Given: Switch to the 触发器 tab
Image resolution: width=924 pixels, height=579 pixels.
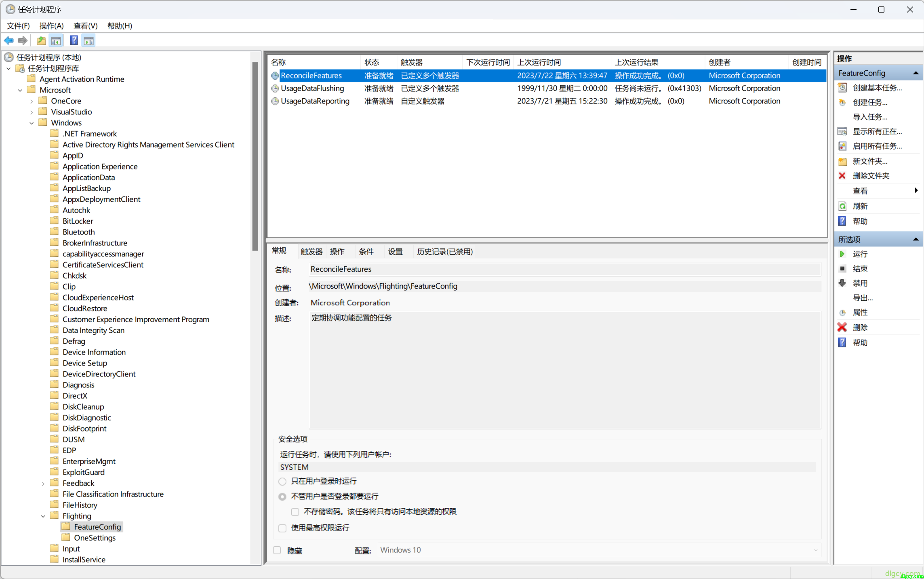Looking at the screenshot, I should tap(311, 251).
